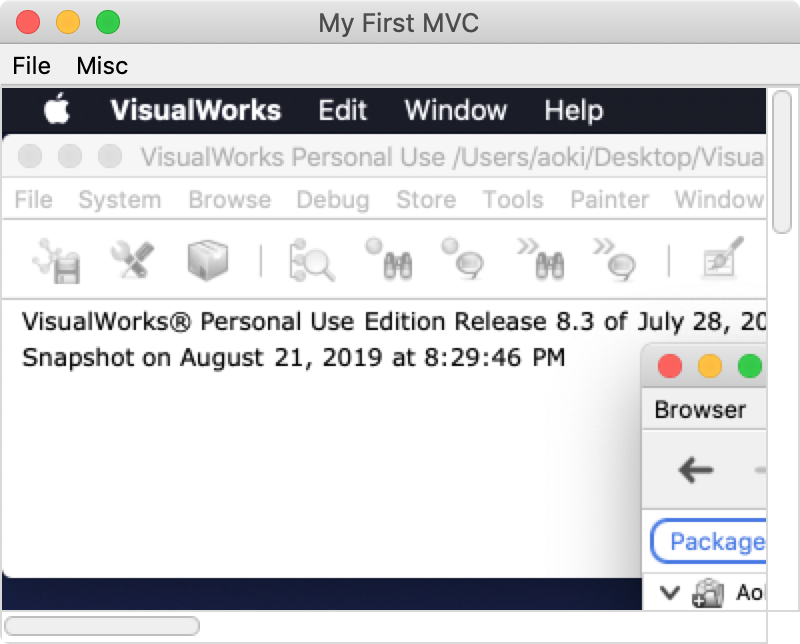Click the back arrow in the Browser window
This screenshot has height=644, width=800.
coord(695,470)
